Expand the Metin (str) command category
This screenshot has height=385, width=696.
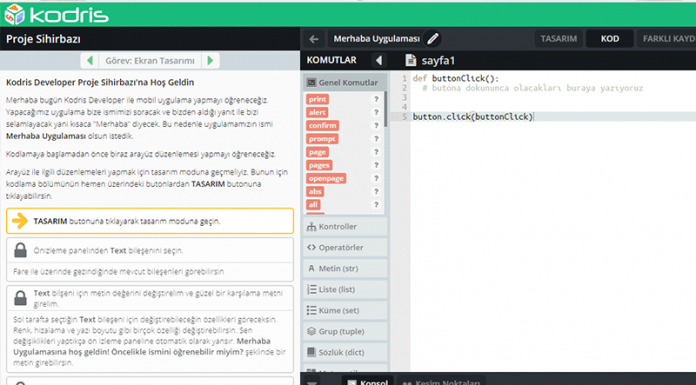(x=345, y=268)
